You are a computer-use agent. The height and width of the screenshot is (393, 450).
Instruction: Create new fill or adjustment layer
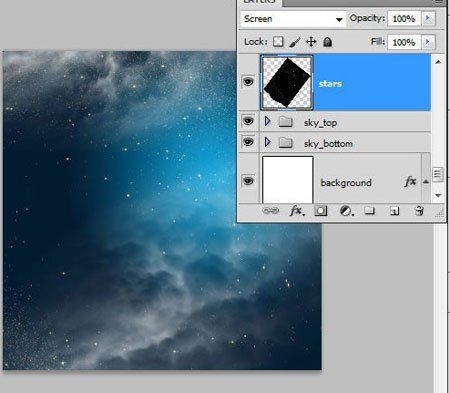346,211
